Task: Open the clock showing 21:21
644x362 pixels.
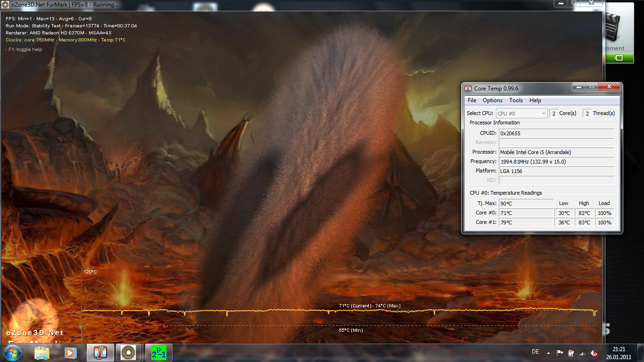Action: 619,353
